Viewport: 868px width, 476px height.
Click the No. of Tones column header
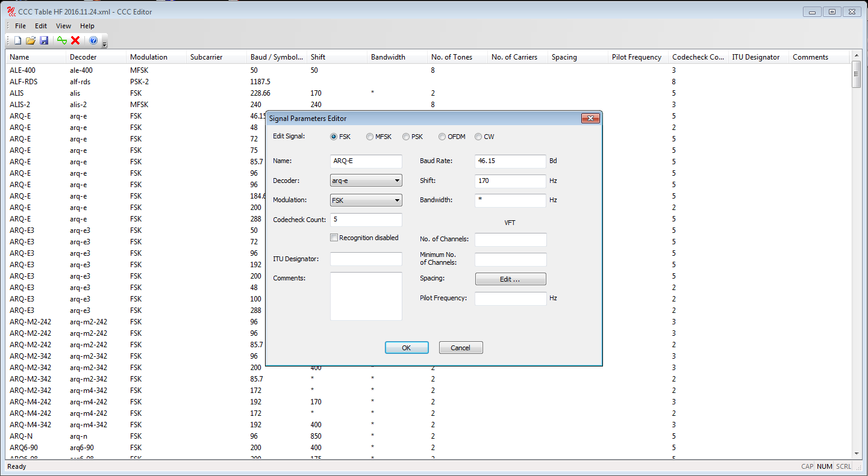point(458,57)
